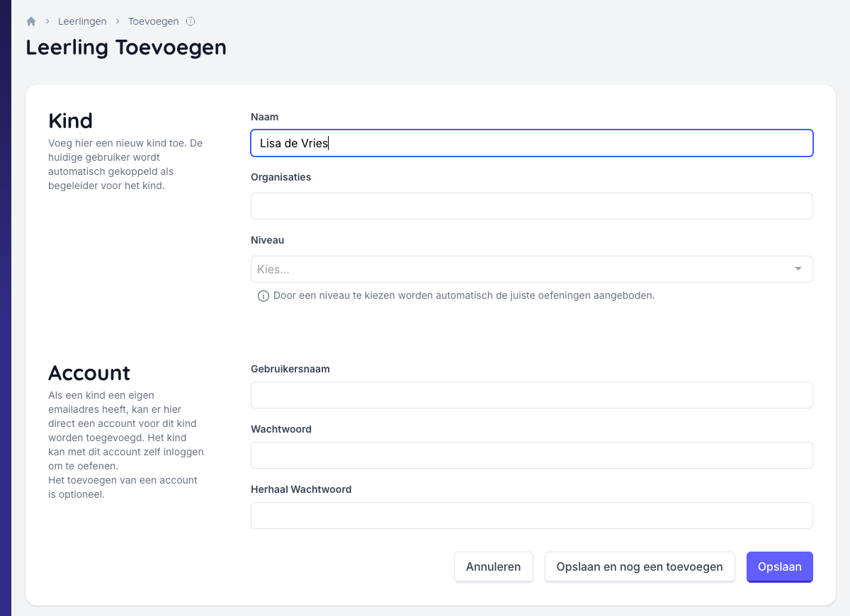Click the home icon in breadcrumb
Screen dimensions: 850x616
pyautogui.click(x=31, y=21)
